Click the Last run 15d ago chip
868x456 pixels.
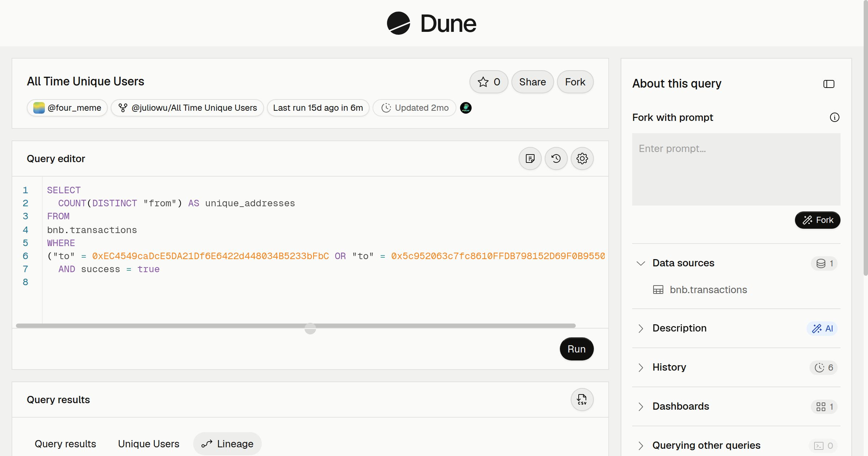click(318, 108)
